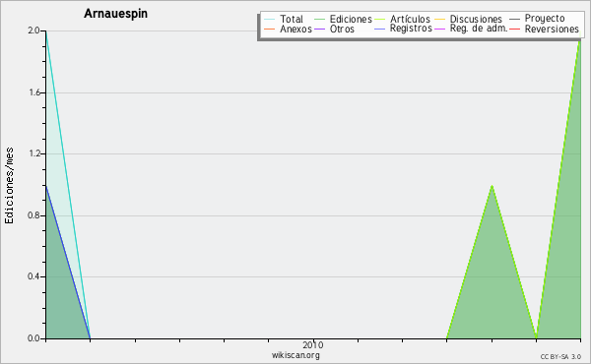Click the Total legend entry
This screenshot has height=364, width=591.
292,19
